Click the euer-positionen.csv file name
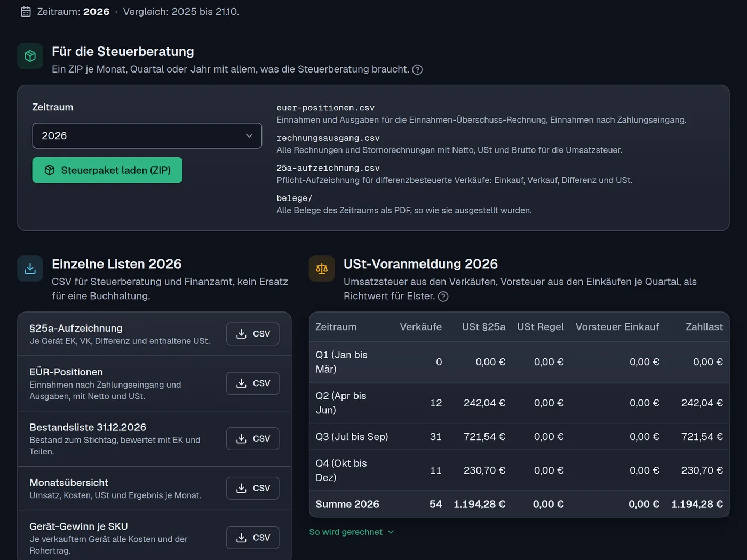 pos(325,108)
